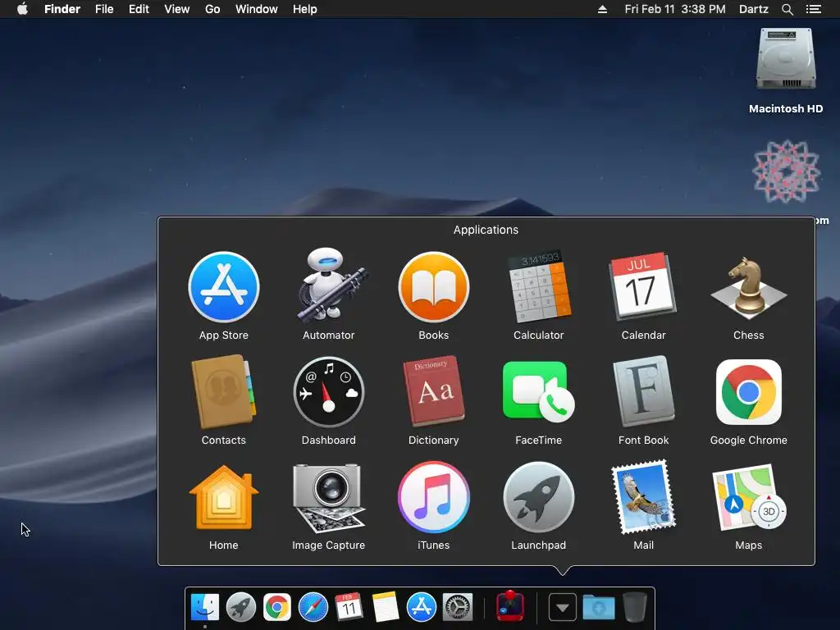The width and height of the screenshot is (840, 630).
Task: Open the Window menu
Action: tap(257, 9)
